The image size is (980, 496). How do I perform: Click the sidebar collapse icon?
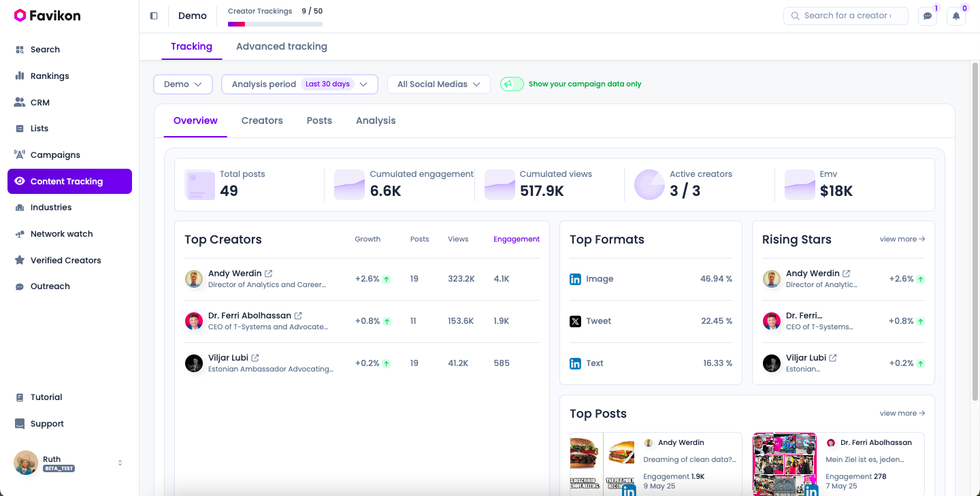pyautogui.click(x=154, y=16)
